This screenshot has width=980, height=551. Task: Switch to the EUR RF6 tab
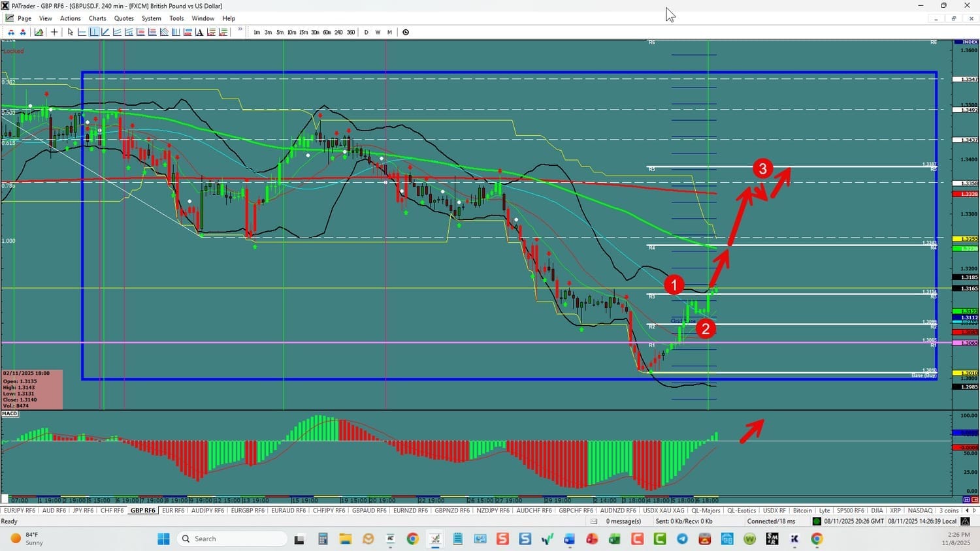[172, 511]
